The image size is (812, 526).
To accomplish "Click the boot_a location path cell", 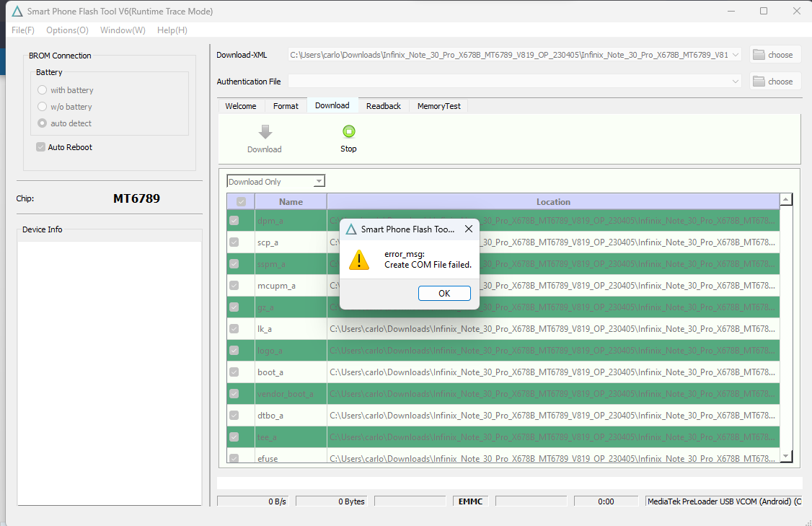I will [552, 372].
